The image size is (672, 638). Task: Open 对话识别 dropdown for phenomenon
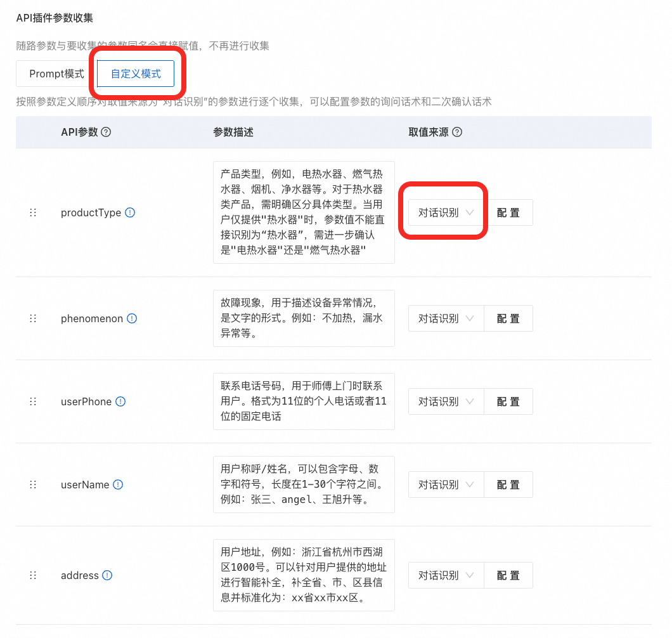[446, 318]
